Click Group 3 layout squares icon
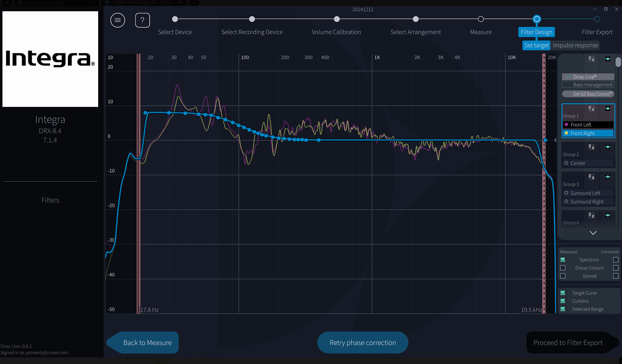Image resolution: width=622 pixels, height=364 pixels. pos(592,177)
